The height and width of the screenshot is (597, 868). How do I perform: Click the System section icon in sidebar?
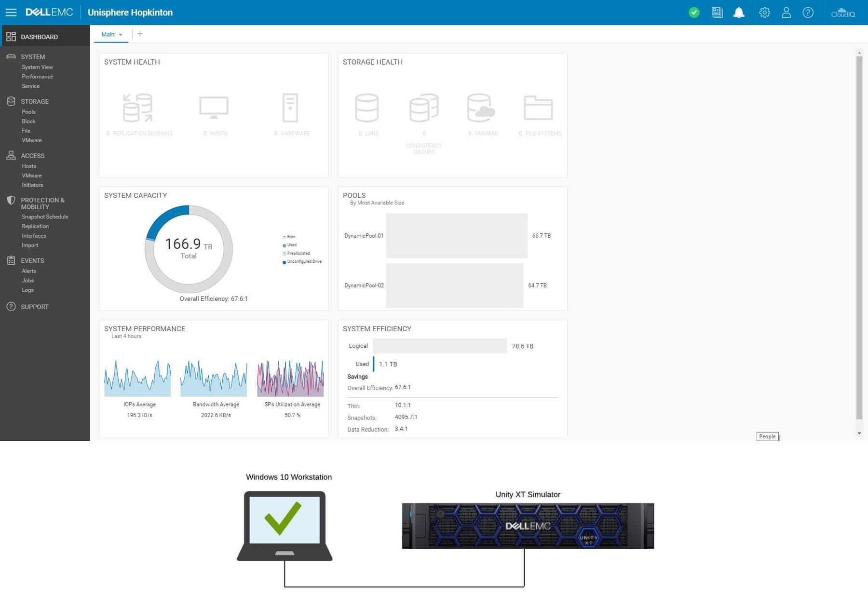[11, 56]
